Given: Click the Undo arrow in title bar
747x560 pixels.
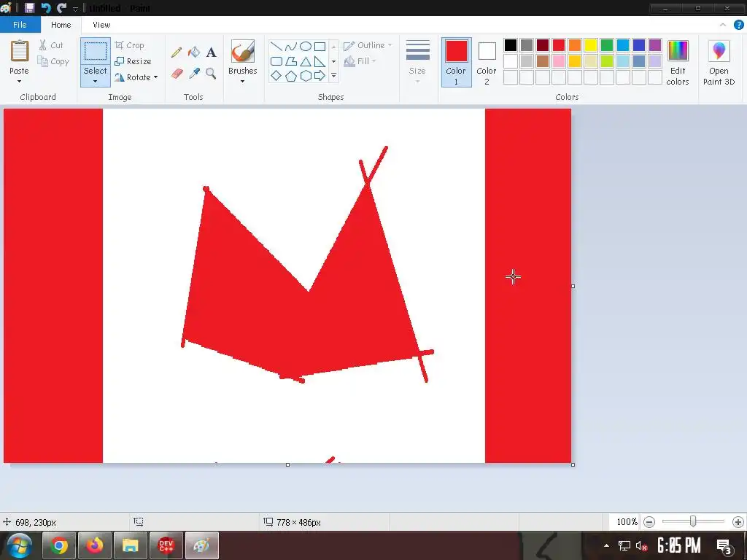Looking at the screenshot, I should 46,8.
